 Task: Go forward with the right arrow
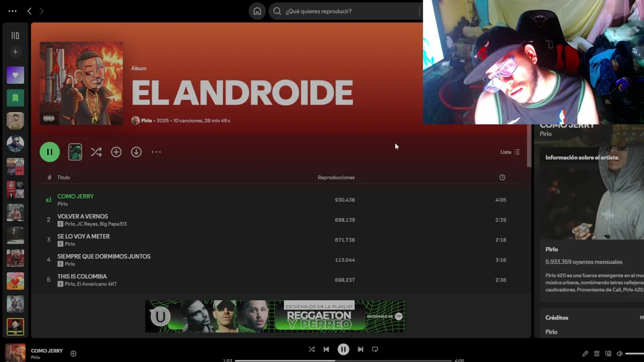[x=41, y=11]
